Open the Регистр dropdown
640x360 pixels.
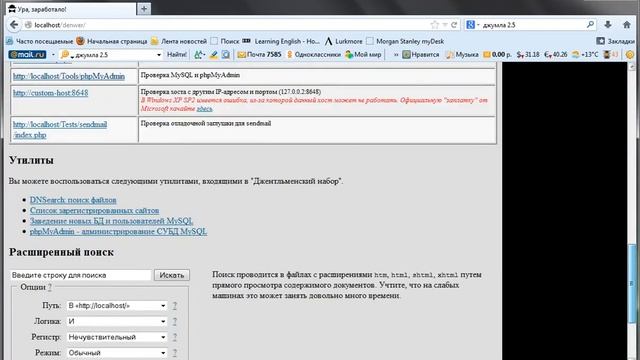pos(117,337)
